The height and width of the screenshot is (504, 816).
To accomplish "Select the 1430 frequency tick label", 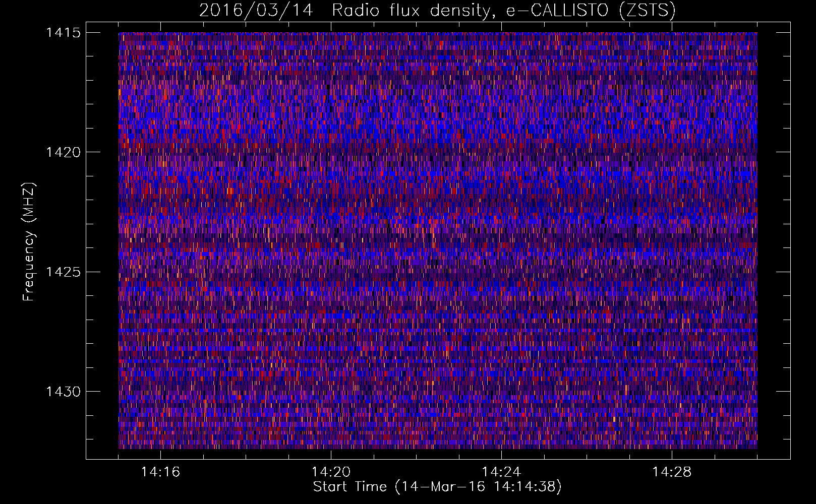I will click(x=63, y=392).
